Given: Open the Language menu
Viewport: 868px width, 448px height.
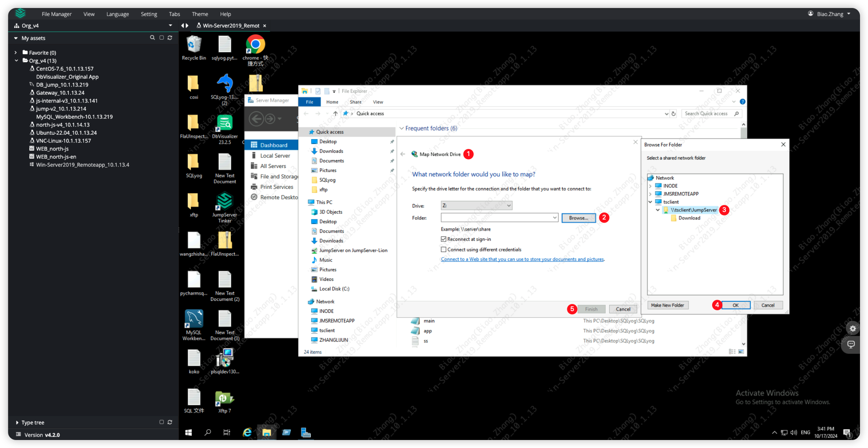Looking at the screenshot, I should 118,14.
